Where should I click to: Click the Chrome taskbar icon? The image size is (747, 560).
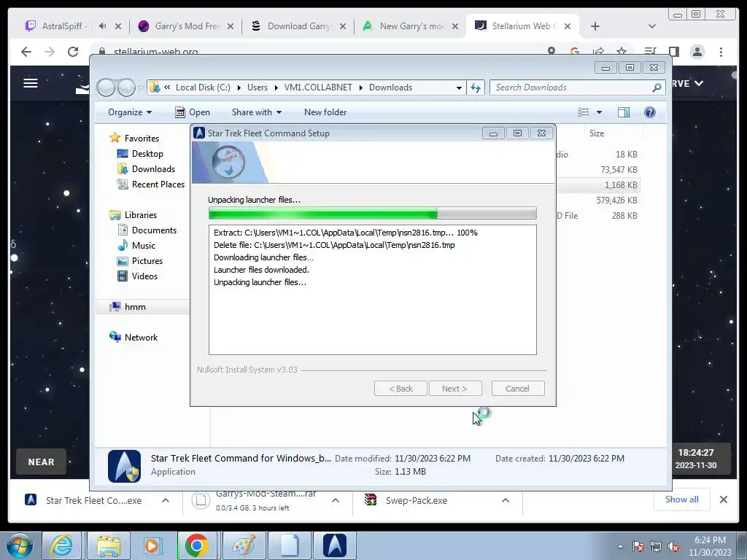point(197,545)
